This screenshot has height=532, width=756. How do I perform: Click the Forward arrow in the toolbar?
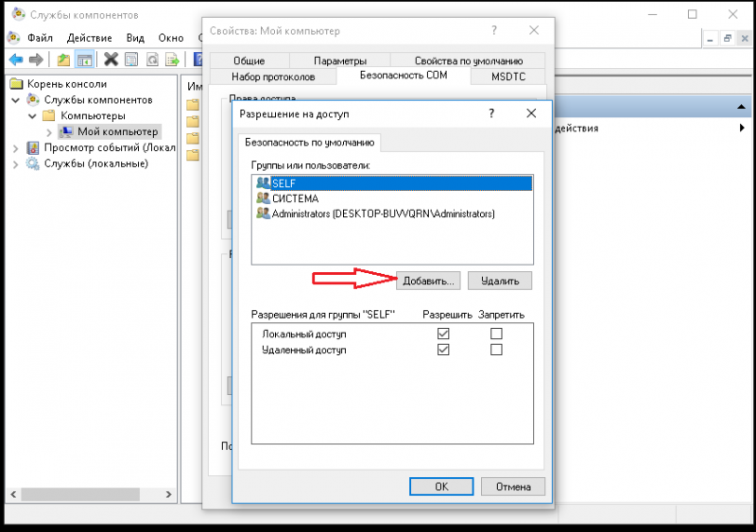point(36,60)
